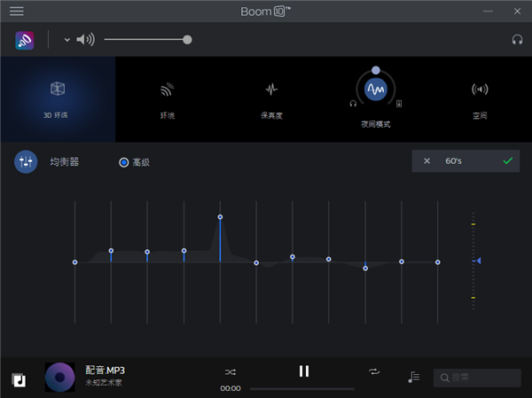Pause the current track

pos(304,371)
